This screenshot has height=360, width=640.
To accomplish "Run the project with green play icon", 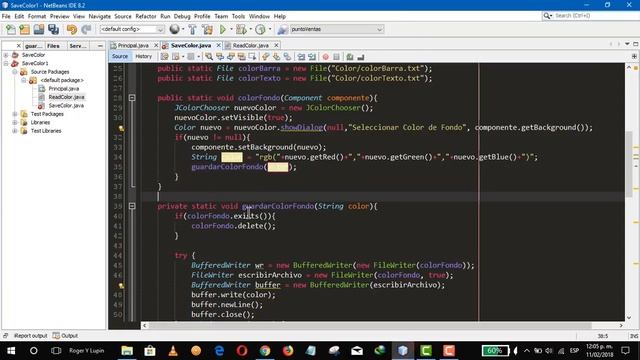I will 223,29.
